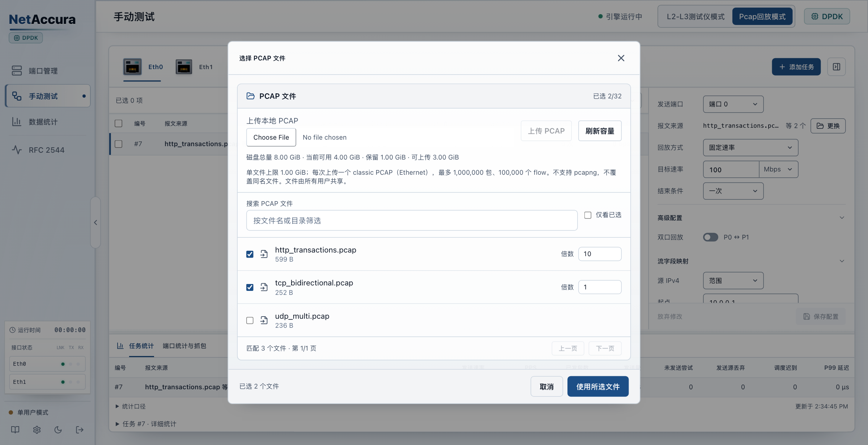Close the PCAP file selection dialog

click(621, 58)
